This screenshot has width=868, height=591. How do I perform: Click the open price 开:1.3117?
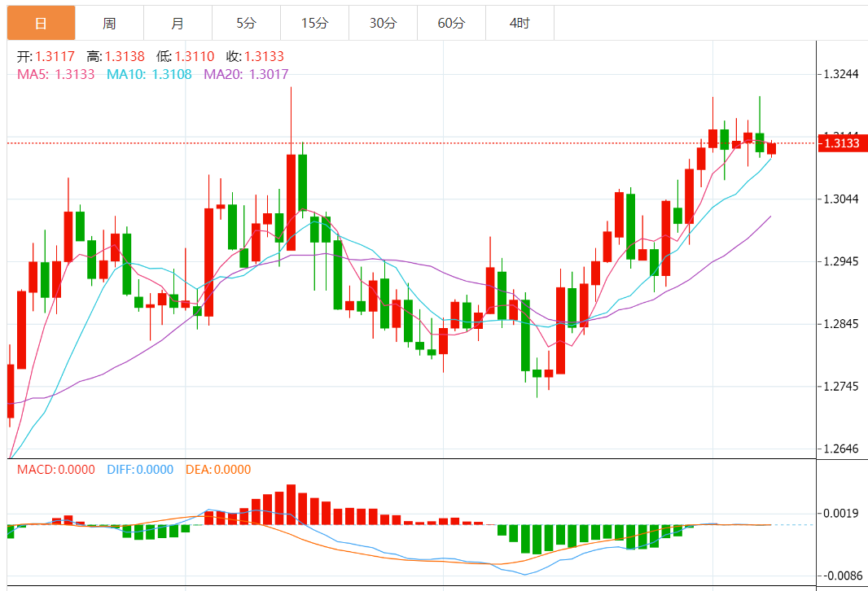click(x=46, y=56)
